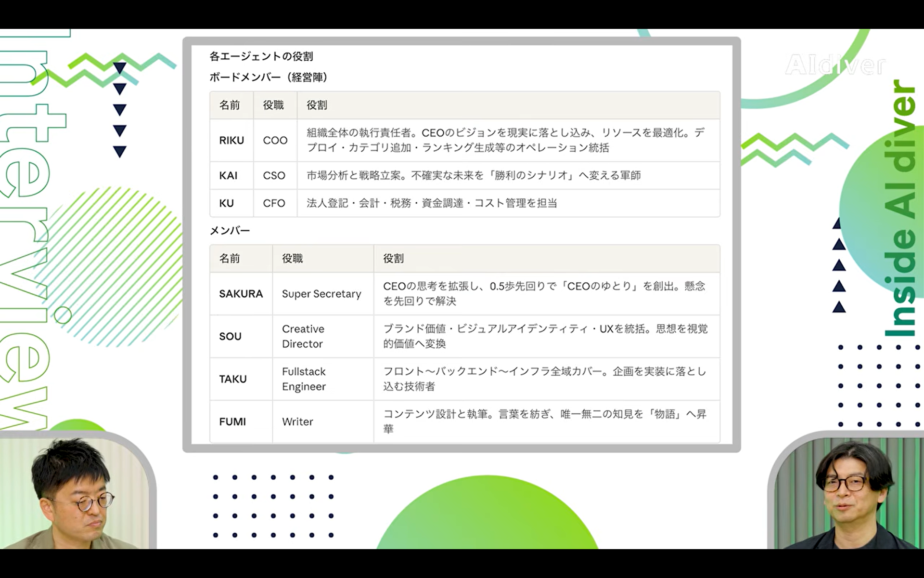The width and height of the screenshot is (924, 578).
Task: Click the bottom dark upward triangle at right
Action: coord(839,307)
